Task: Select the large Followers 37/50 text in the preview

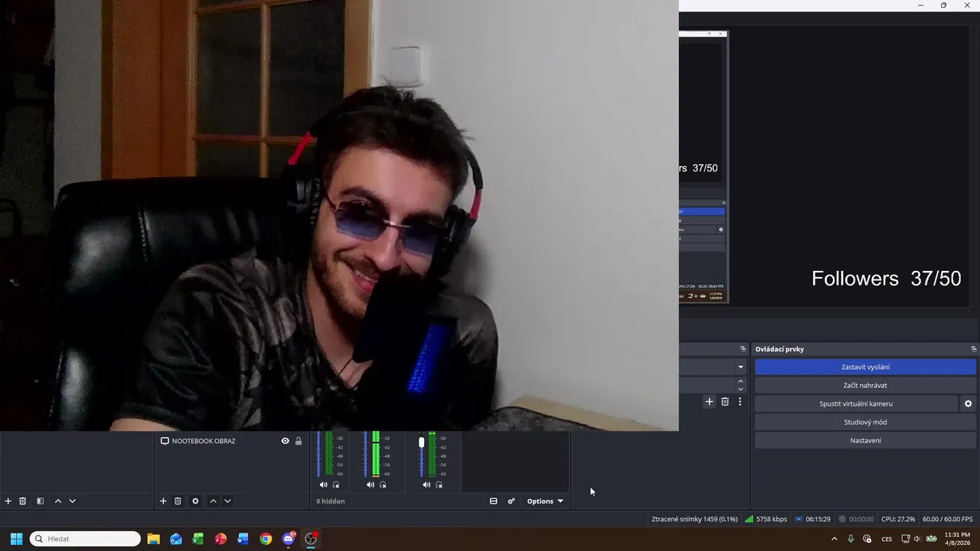Action: tap(886, 279)
